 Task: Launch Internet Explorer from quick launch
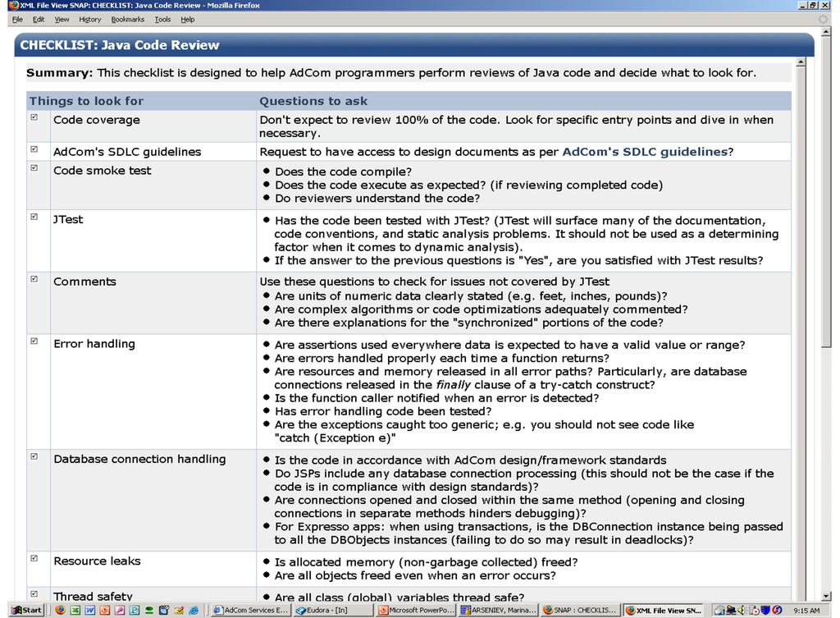coord(194,610)
